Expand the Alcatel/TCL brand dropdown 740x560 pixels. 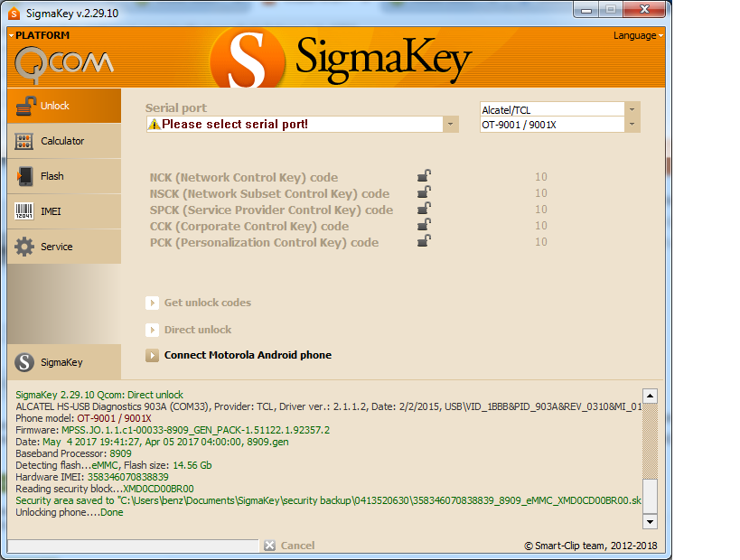(632, 109)
